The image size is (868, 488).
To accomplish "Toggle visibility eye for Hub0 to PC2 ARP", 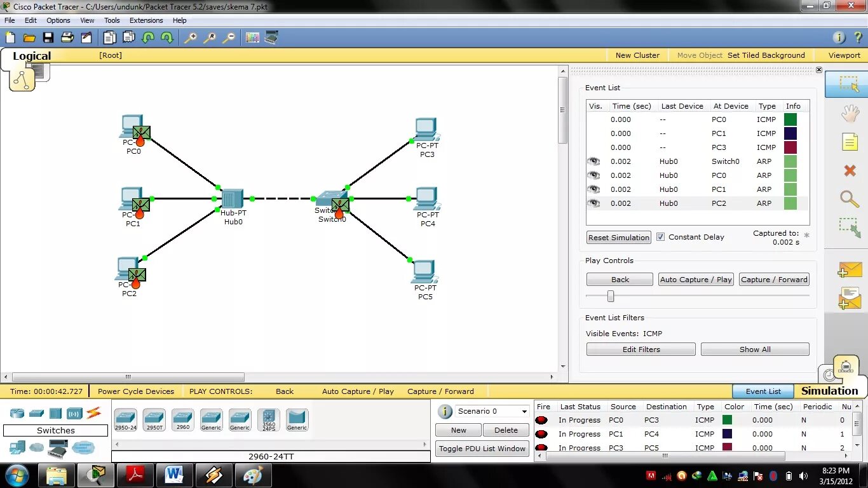I will point(593,203).
